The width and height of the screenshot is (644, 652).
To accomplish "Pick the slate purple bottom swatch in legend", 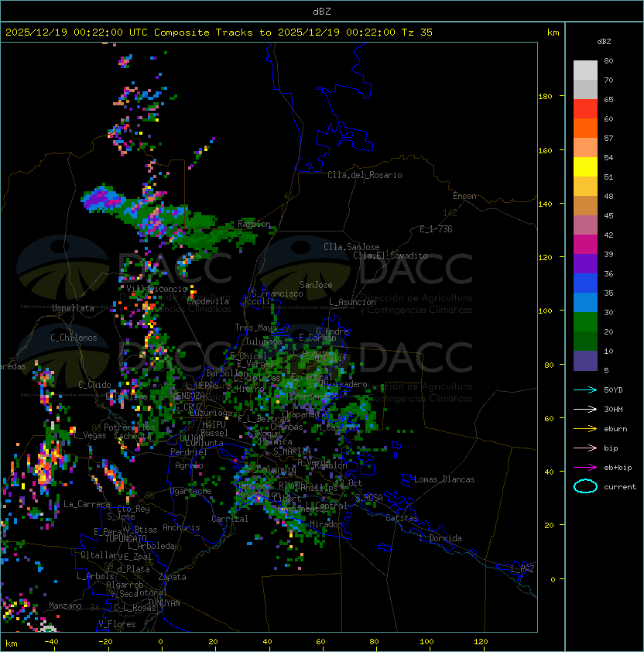I will 585,361.
